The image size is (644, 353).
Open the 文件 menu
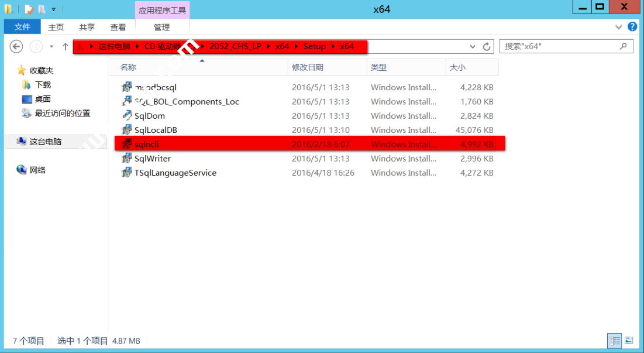(22, 26)
